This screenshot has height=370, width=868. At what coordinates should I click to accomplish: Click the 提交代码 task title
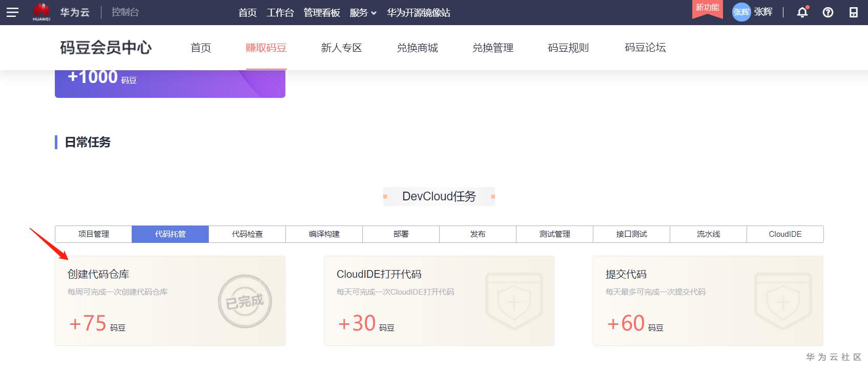(x=626, y=274)
